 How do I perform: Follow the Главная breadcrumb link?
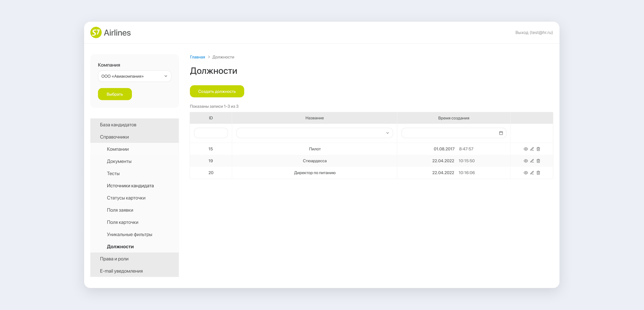(x=197, y=57)
